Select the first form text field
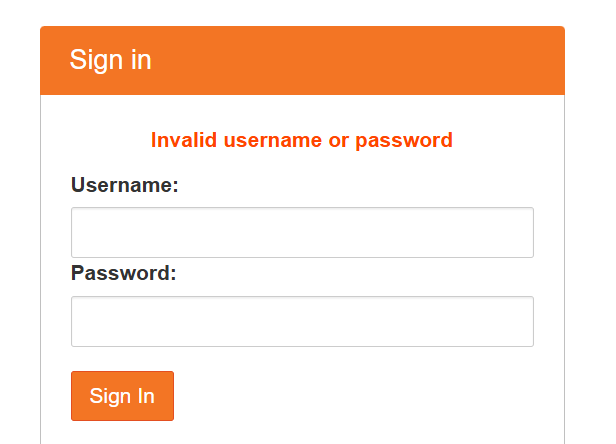 302,232
